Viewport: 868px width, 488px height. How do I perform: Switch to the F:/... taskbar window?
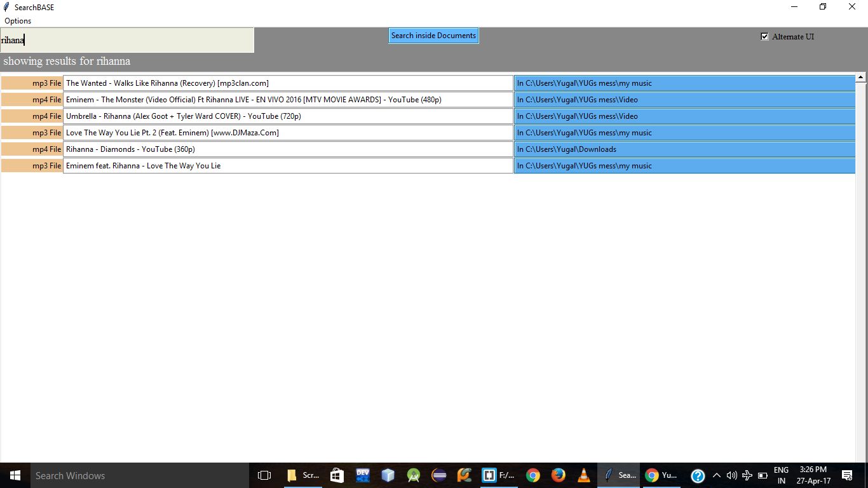pyautogui.click(x=499, y=475)
